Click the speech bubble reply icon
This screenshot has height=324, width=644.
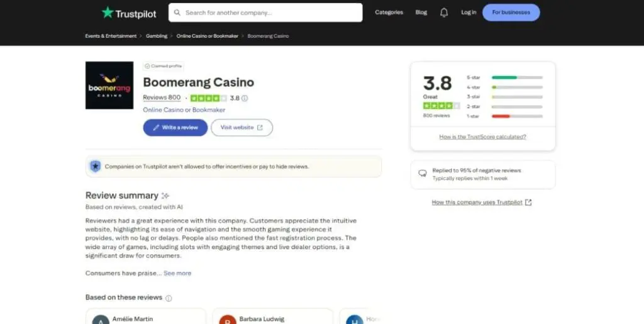tap(423, 172)
